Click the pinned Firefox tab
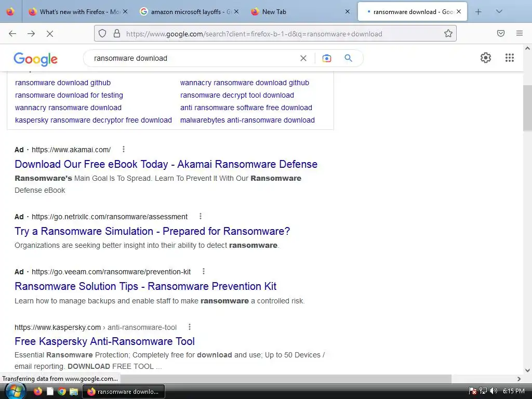The height and width of the screenshot is (399, 532). [10, 12]
